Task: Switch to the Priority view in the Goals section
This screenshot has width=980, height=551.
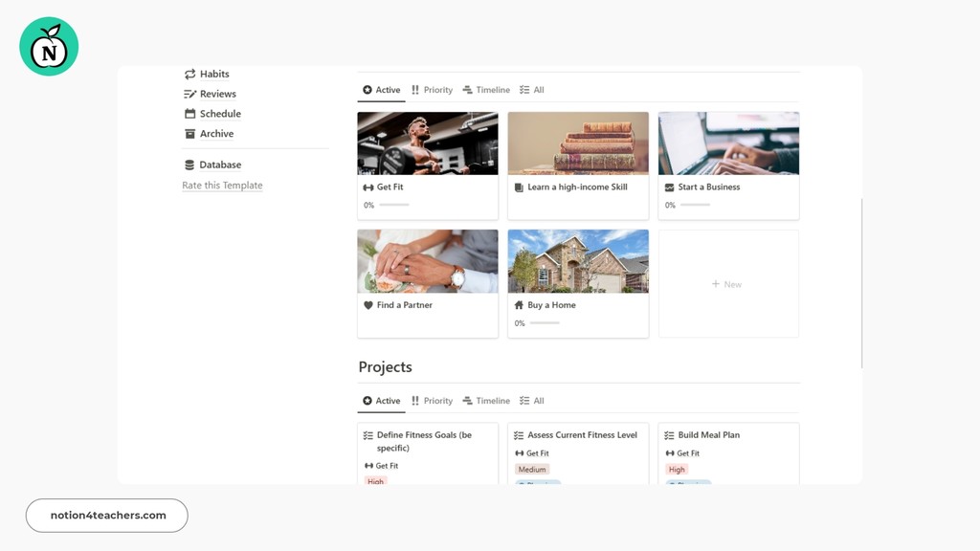Action: coord(438,89)
